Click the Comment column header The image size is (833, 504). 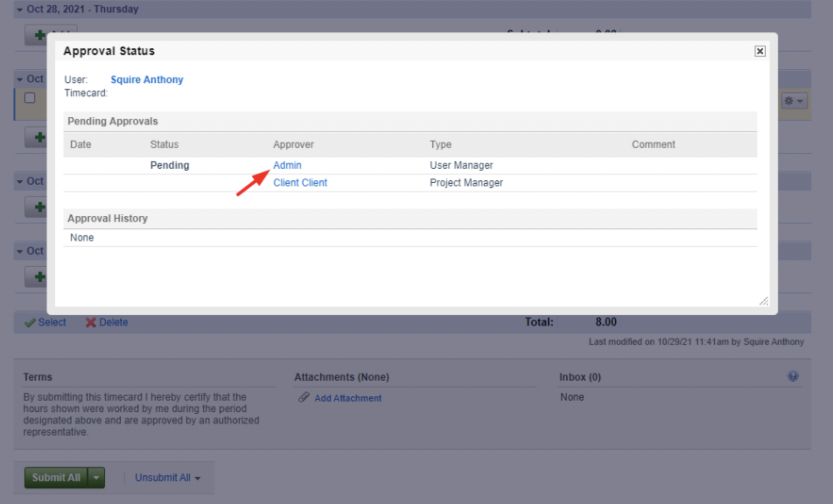tap(653, 144)
